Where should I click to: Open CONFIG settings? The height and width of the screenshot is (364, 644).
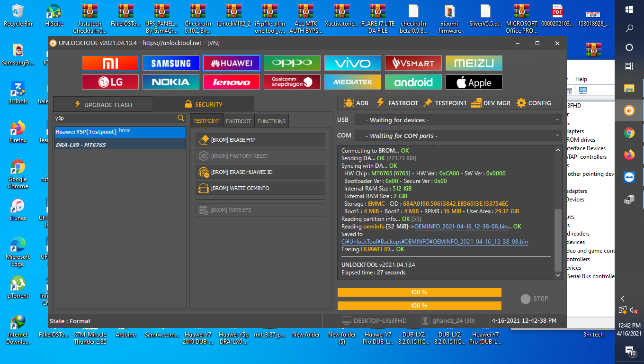point(534,103)
